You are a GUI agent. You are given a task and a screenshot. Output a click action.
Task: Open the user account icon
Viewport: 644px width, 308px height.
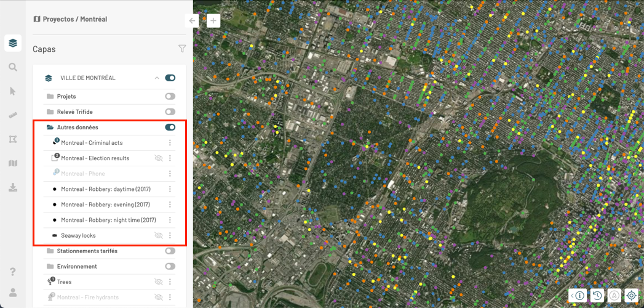pyautogui.click(x=12, y=292)
